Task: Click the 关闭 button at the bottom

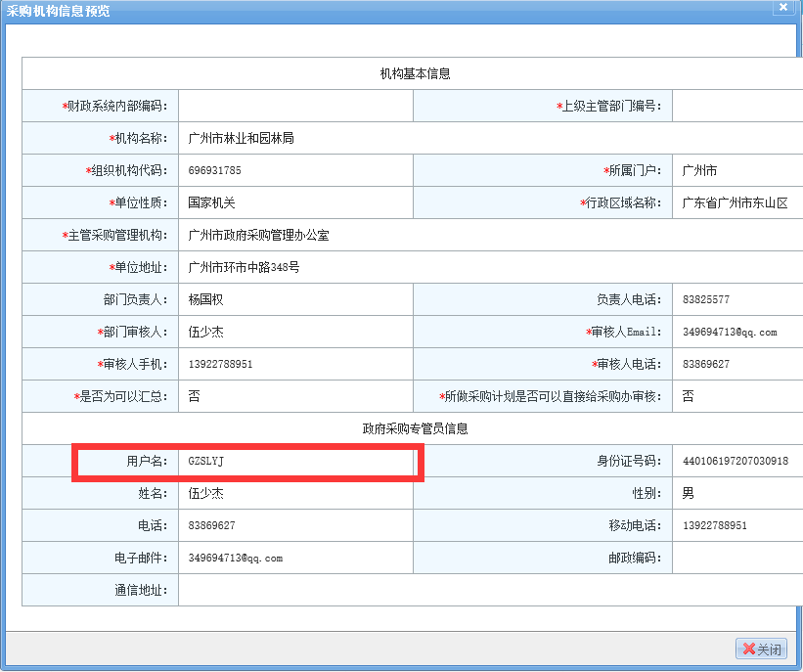Action: coord(761,649)
